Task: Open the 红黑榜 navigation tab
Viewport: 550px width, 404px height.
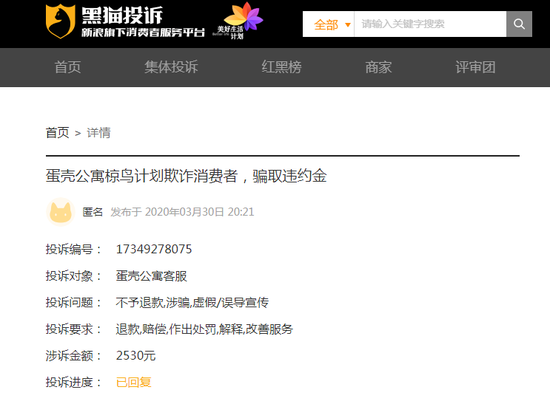Action: point(282,67)
